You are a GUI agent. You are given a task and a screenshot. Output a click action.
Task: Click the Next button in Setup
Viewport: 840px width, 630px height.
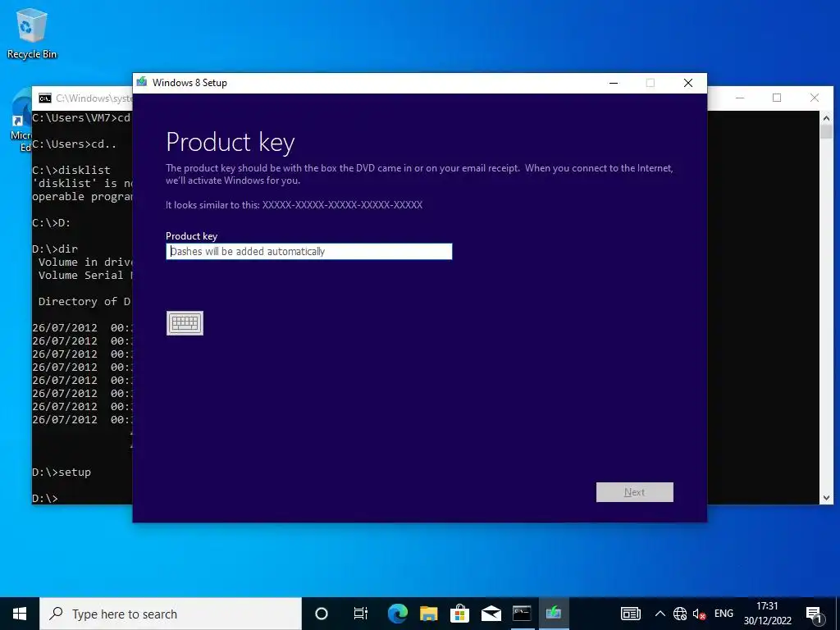click(634, 492)
